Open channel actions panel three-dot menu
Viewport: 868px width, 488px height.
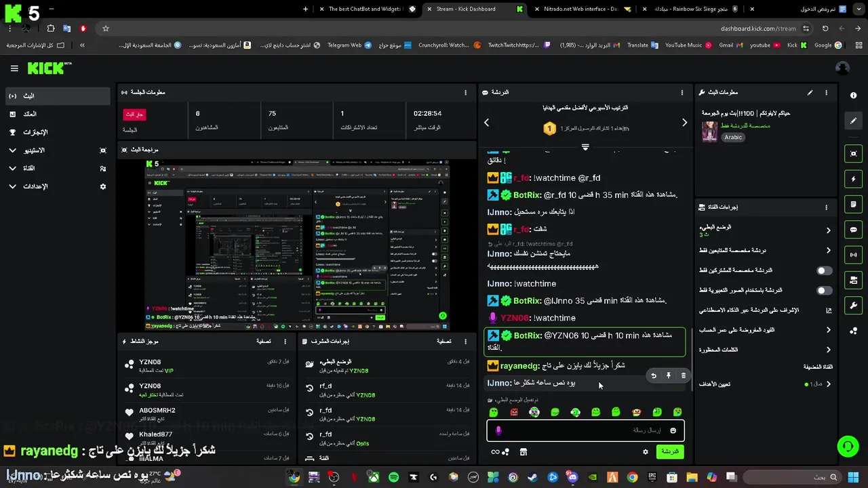point(826,207)
